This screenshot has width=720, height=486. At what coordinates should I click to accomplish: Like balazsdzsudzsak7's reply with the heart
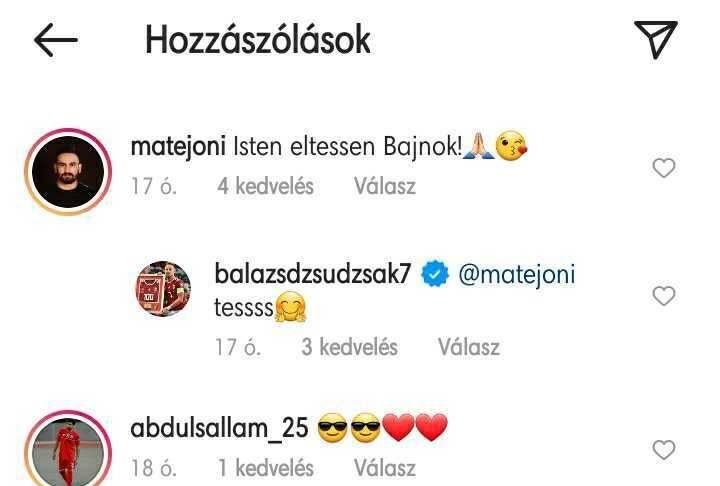(x=664, y=295)
